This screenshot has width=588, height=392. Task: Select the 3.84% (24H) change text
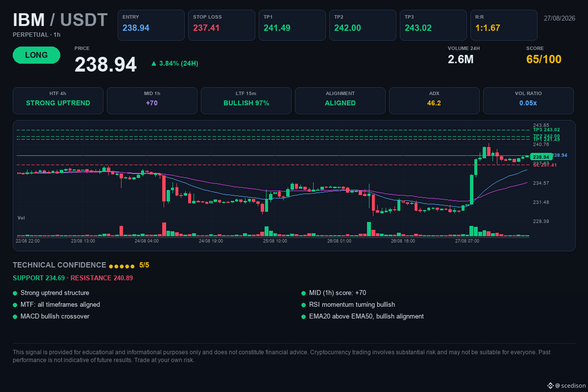pyautogui.click(x=179, y=63)
